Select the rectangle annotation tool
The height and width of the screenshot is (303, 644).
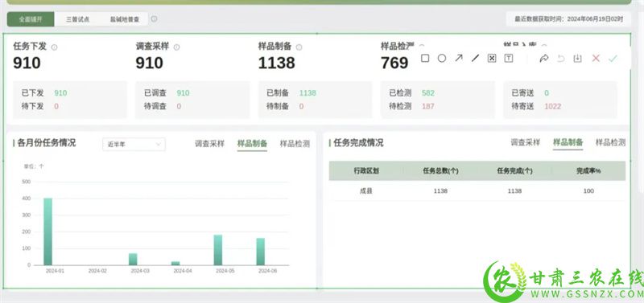coord(425,58)
